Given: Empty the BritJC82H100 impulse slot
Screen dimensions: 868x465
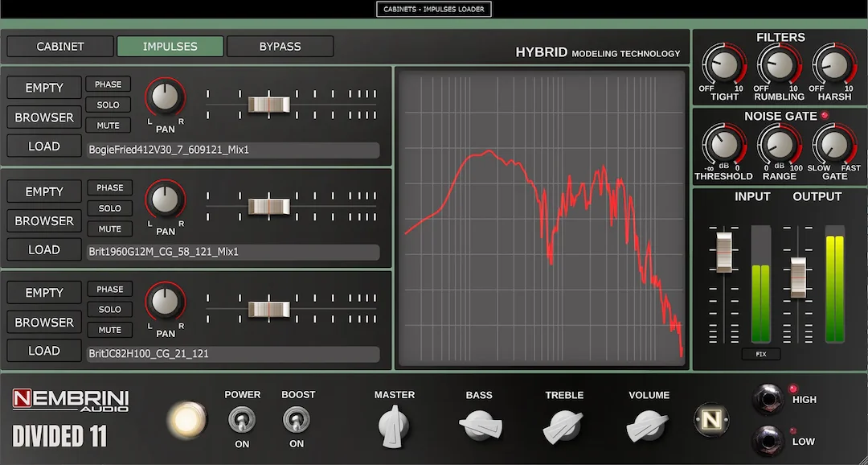Looking at the screenshot, I should click(x=44, y=293).
